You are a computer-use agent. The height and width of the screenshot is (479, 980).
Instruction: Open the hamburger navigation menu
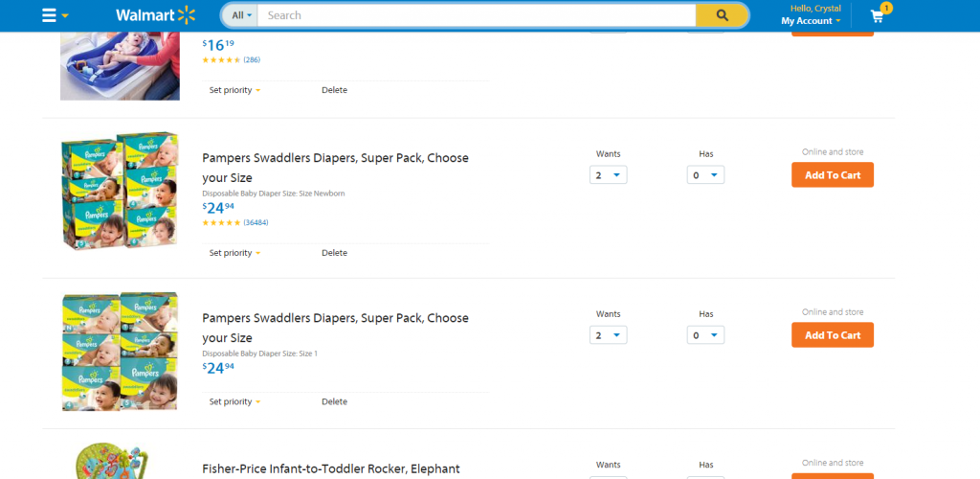[49, 15]
